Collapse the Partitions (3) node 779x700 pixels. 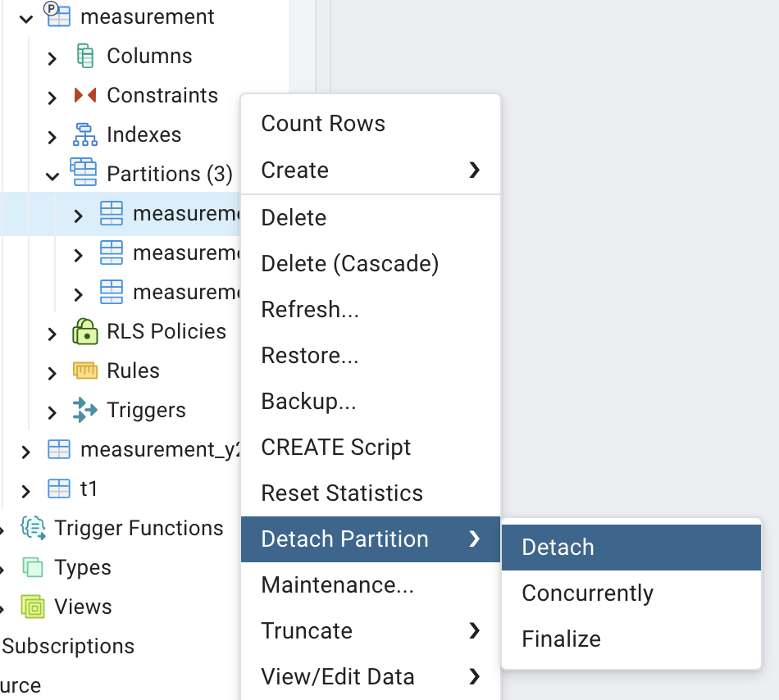pyautogui.click(x=52, y=175)
